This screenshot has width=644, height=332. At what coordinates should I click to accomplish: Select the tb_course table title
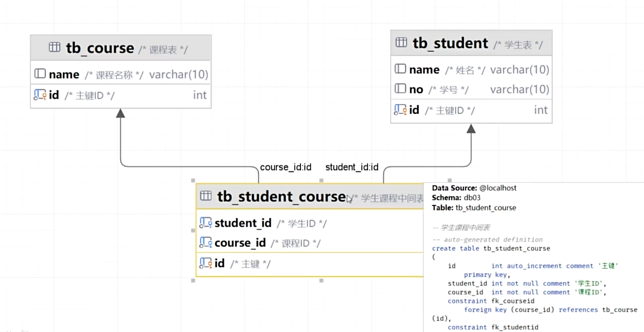tap(100, 48)
